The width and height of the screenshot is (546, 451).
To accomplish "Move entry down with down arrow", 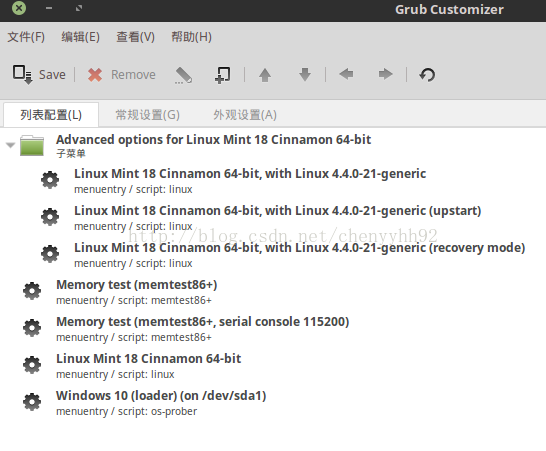I will tap(305, 75).
